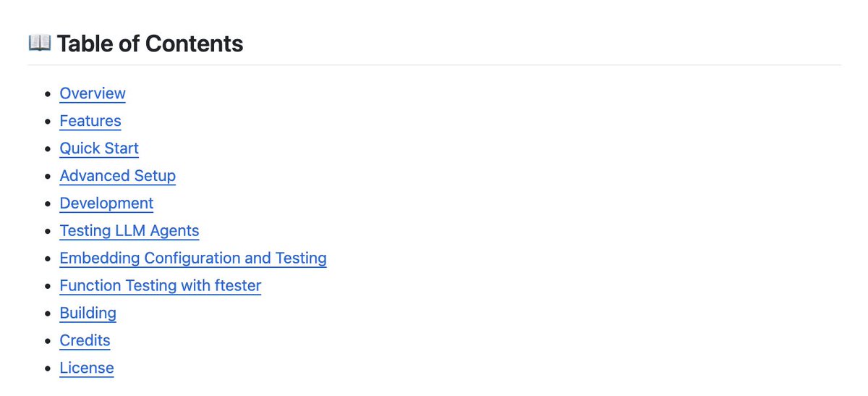
Task: Click the divider line below the heading
Action: (434, 65)
